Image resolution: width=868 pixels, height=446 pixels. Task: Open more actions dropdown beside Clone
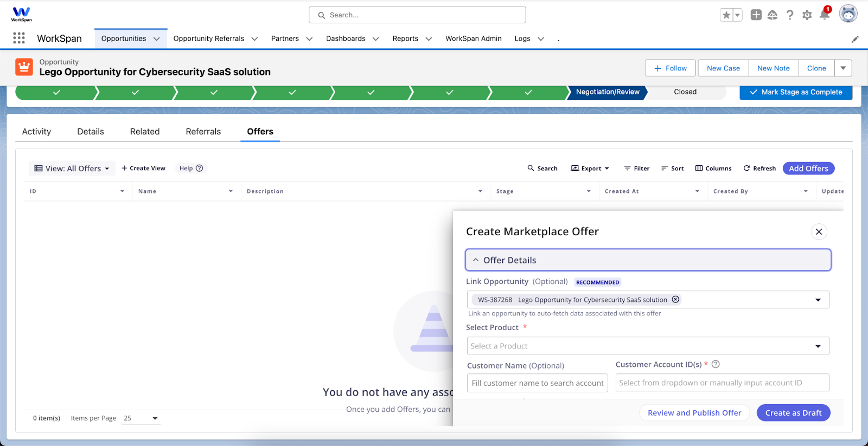coord(843,68)
